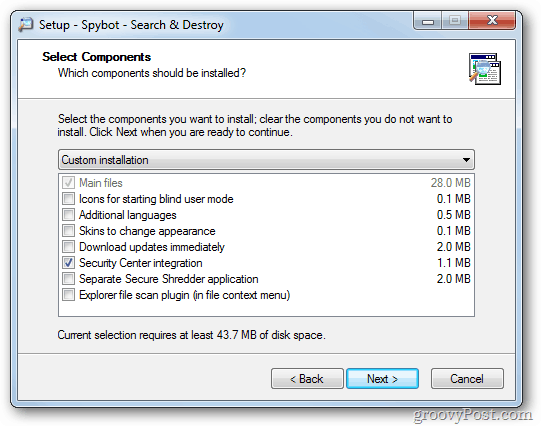Click the Security Center integration label
Image resolution: width=541 pixels, height=426 pixels.
click(x=141, y=263)
